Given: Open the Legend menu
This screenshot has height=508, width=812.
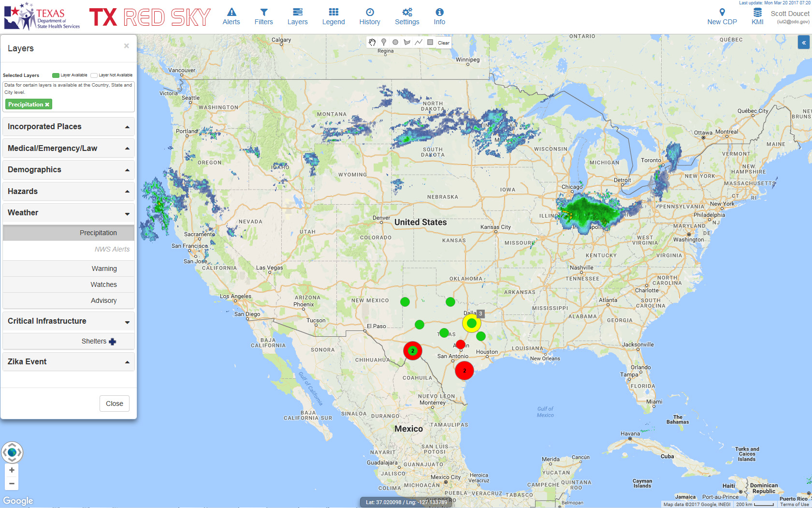Looking at the screenshot, I should coord(333,16).
